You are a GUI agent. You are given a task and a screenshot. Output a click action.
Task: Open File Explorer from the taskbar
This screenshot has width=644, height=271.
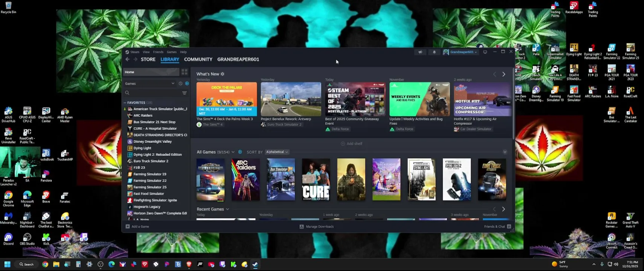pos(56,265)
